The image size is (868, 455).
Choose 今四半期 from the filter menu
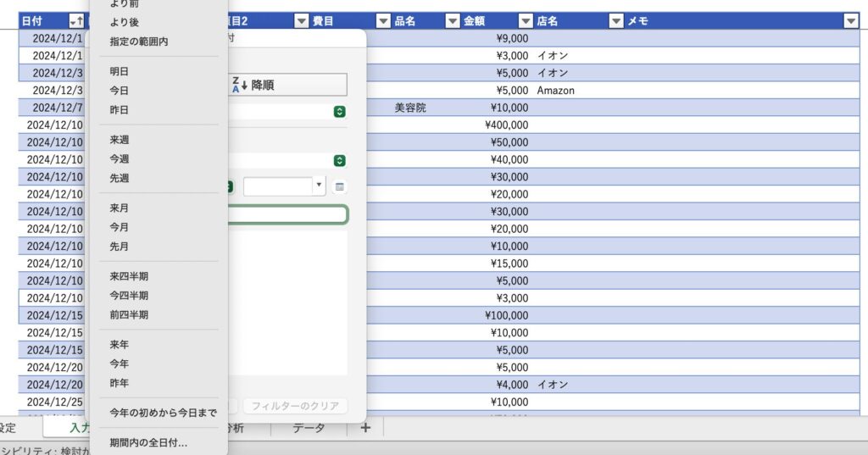(129, 296)
